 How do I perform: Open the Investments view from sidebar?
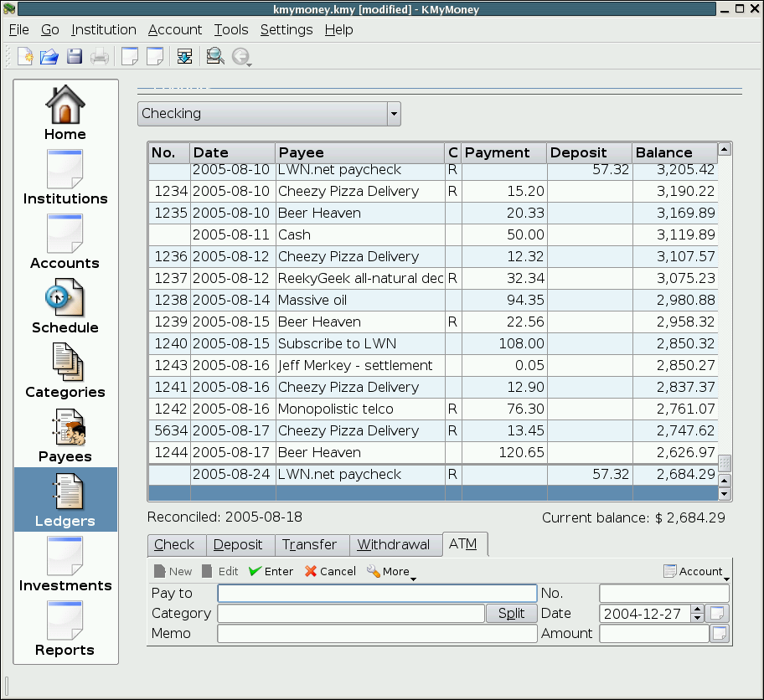pos(65,564)
